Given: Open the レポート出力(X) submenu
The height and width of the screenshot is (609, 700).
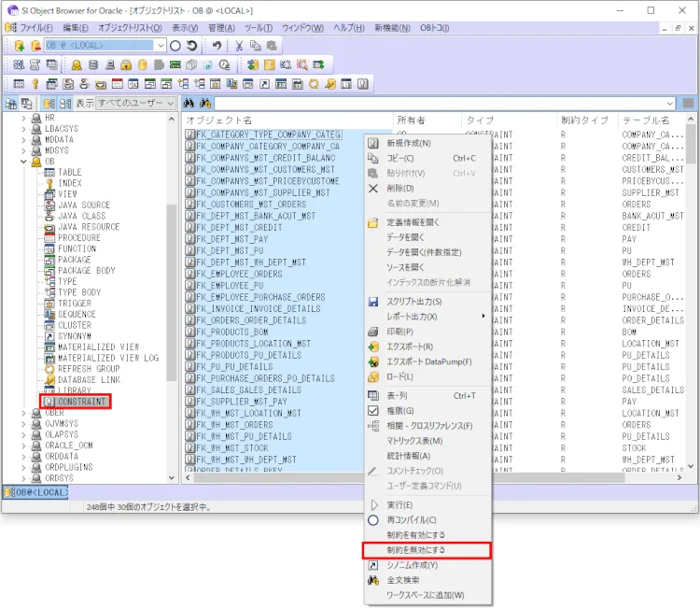Looking at the screenshot, I should coord(429,317).
